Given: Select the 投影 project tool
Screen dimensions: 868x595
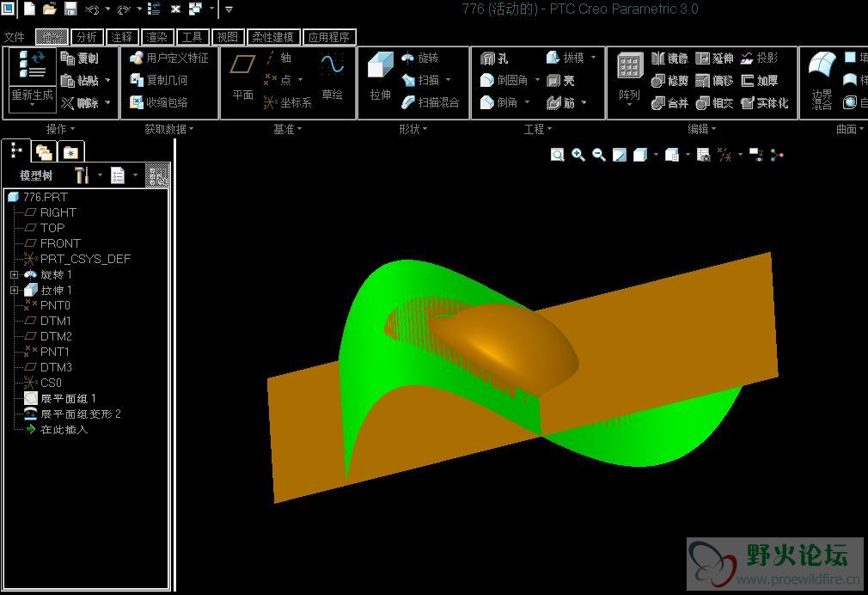Looking at the screenshot, I should (760, 58).
